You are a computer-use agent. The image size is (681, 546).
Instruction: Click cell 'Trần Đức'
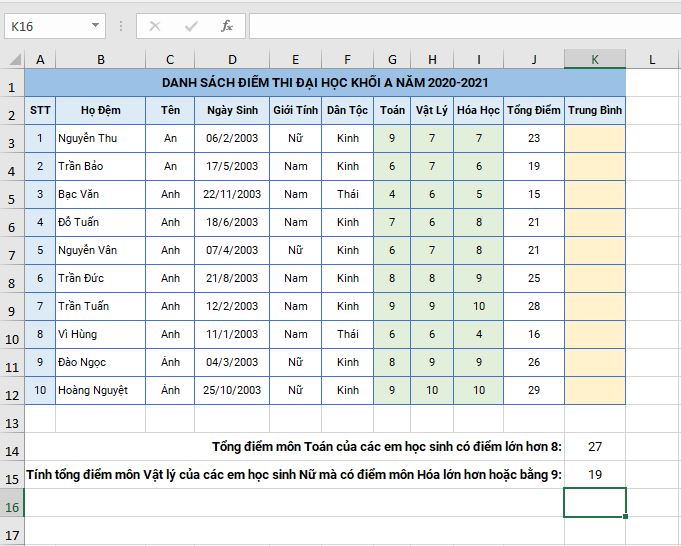coord(100,278)
